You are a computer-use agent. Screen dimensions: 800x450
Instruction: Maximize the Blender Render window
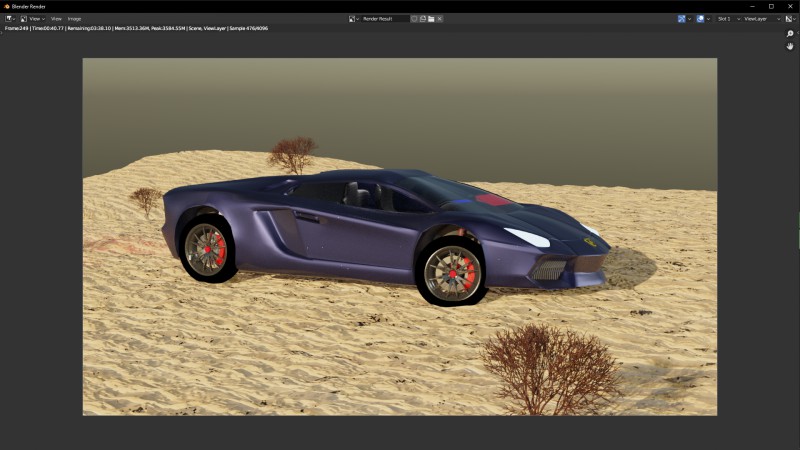click(771, 6)
